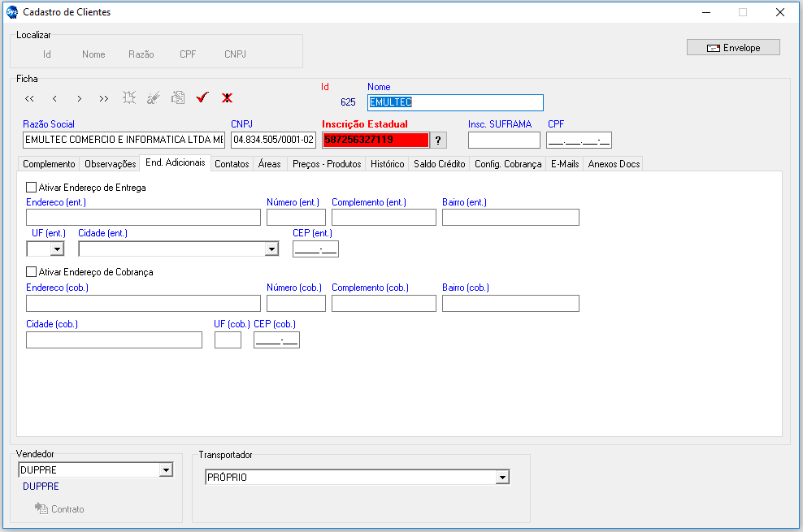Open the Cidade (ent.) dropdown list
The height and width of the screenshot is (532, 803).
pyautogui.click(x=271, y=249)
